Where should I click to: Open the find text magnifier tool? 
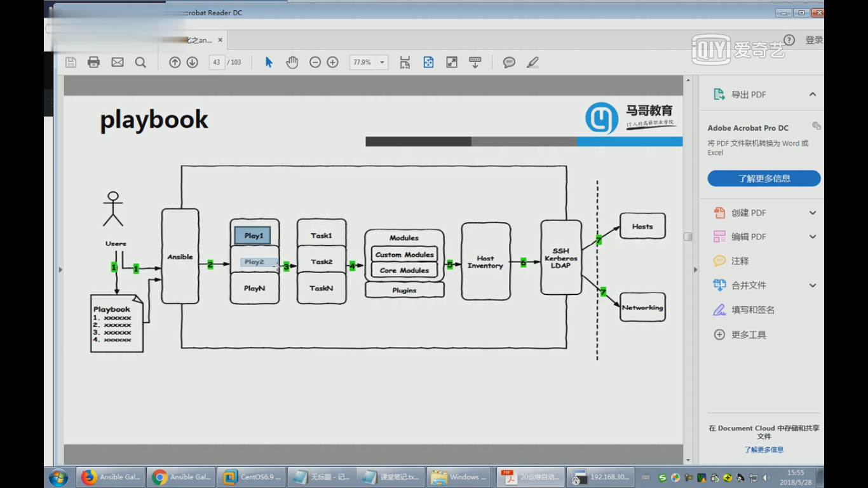click(x=140, y=62)
